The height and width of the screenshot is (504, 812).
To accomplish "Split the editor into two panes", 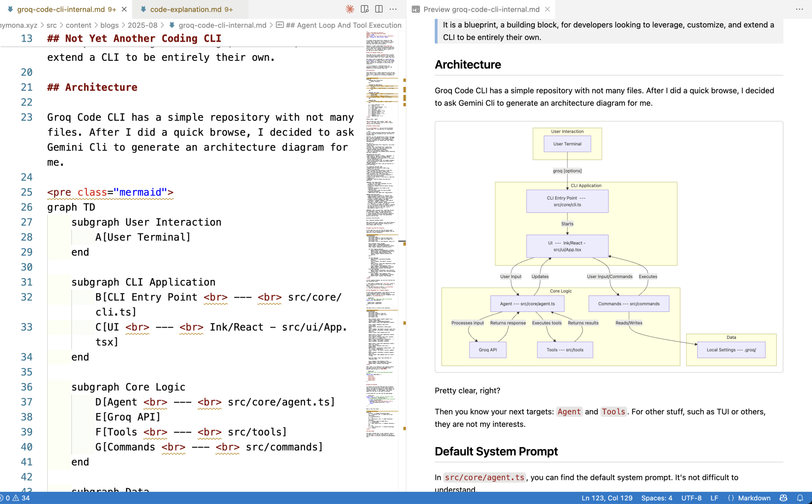I will click(378, 9).
